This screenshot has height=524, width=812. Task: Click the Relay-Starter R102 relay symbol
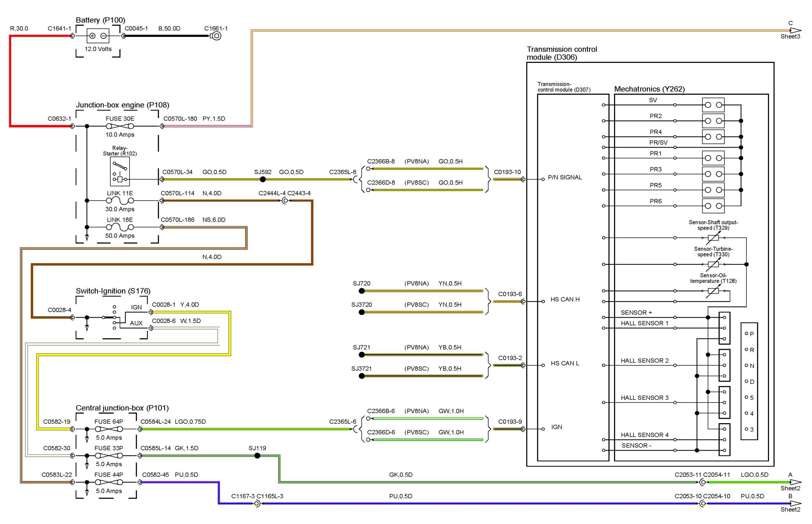(120, 172)
